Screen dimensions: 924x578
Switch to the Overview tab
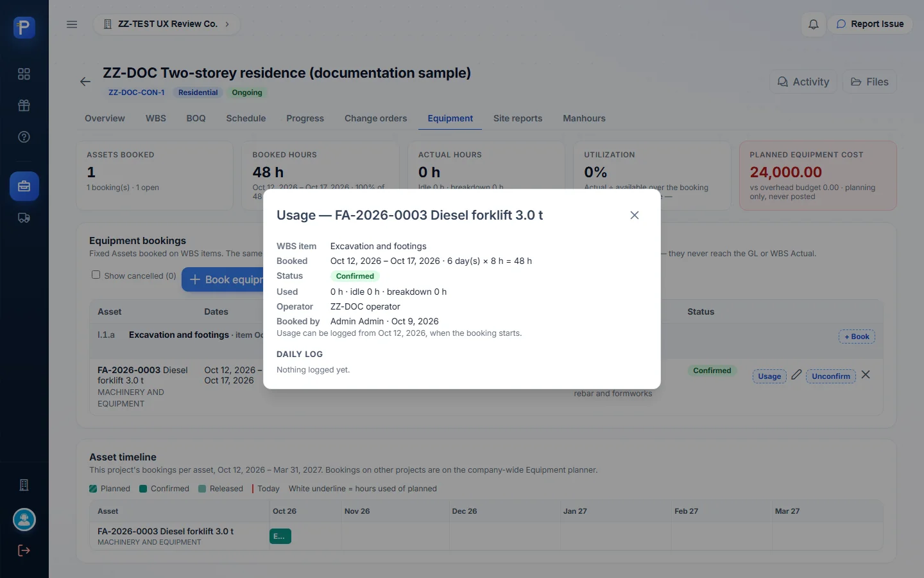(x=105, y=118)
